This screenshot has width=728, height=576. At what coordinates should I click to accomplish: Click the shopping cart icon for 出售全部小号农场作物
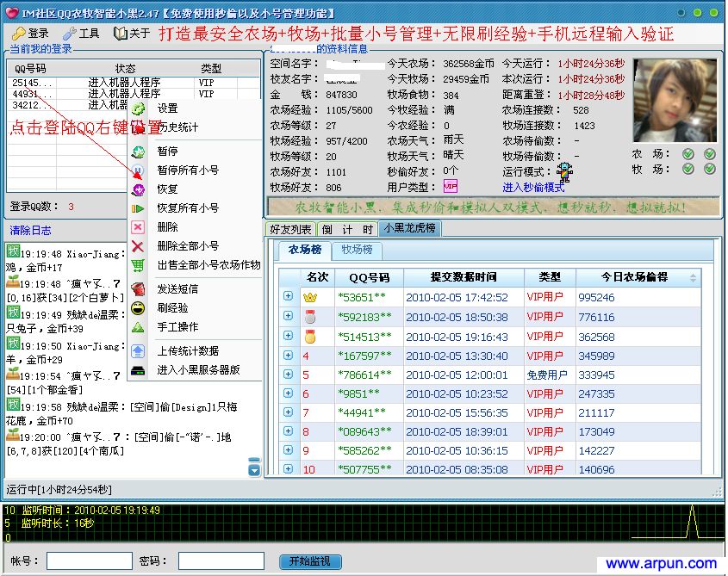tap(138, 265)
